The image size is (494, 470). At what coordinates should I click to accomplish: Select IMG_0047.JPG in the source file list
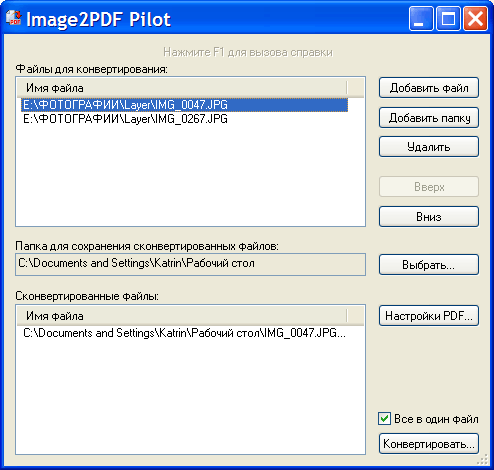tap(185, 105)
